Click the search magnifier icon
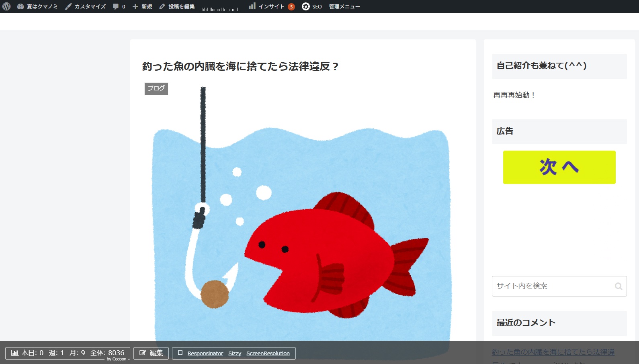Image resolution: width=639 pixels, height=364 pixels. click(x=619, y=286)
